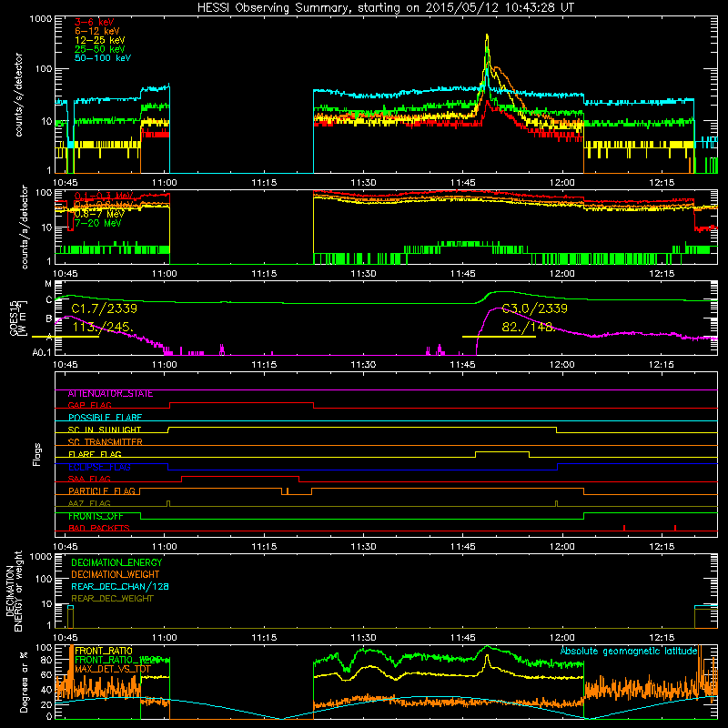Click the REAR_DEC_WEIGHT legend label
This screenshot has width=728, height=728.
(x=112, y=599)
